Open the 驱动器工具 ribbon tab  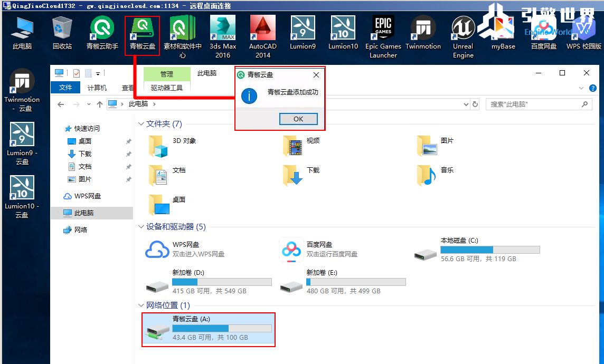click(x=167, y=88)
